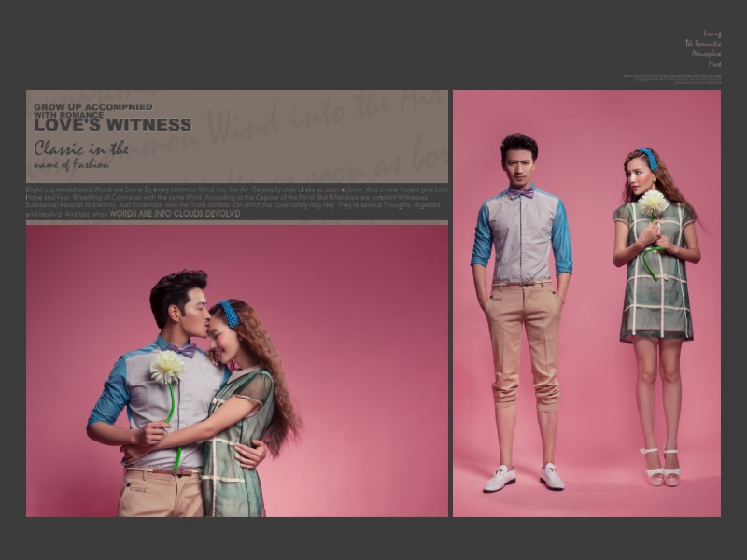Click the white flower held by the embracing couple
Screen dimensions: 747x560
click(167, 366)
